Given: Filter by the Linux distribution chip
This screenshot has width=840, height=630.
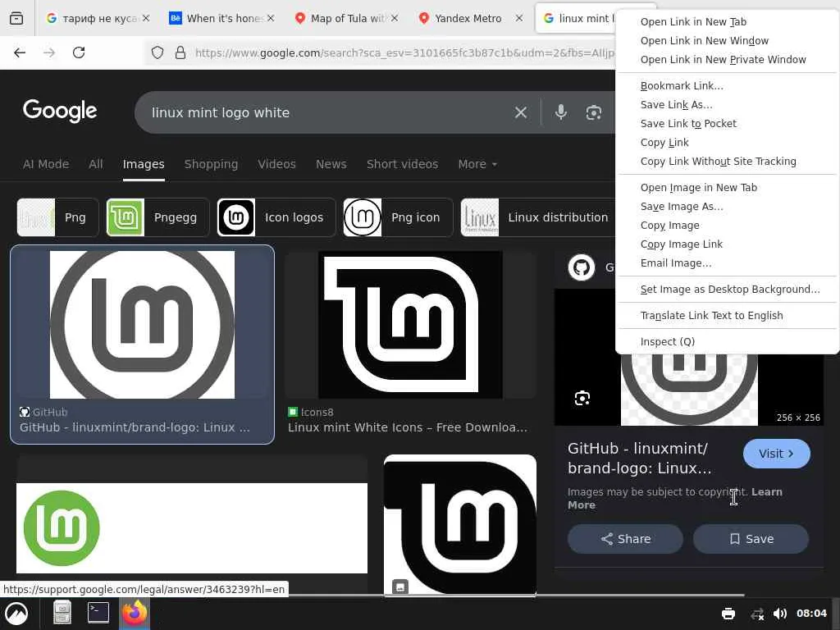Looking at the screenshot, I should coord(538,217).
